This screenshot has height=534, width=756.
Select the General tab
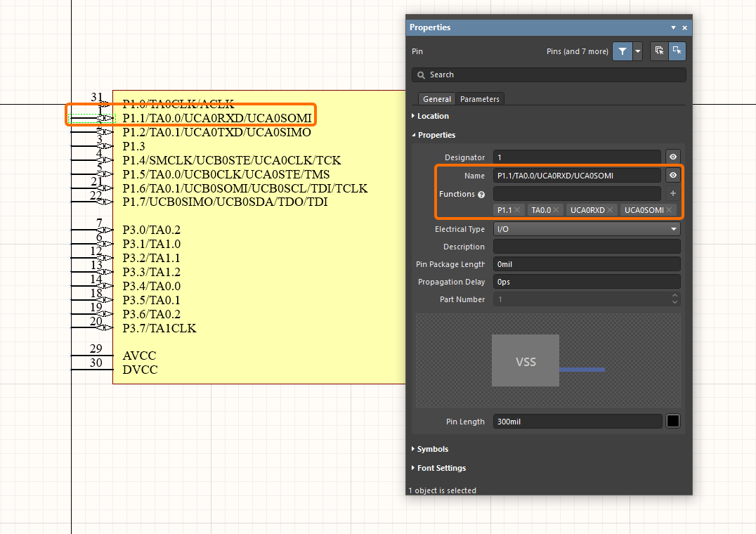437,99
